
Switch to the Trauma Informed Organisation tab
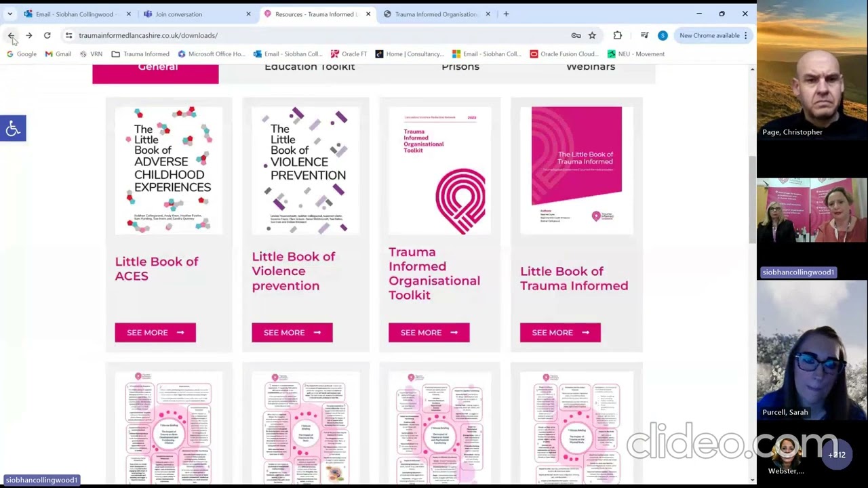pos(435,14)
